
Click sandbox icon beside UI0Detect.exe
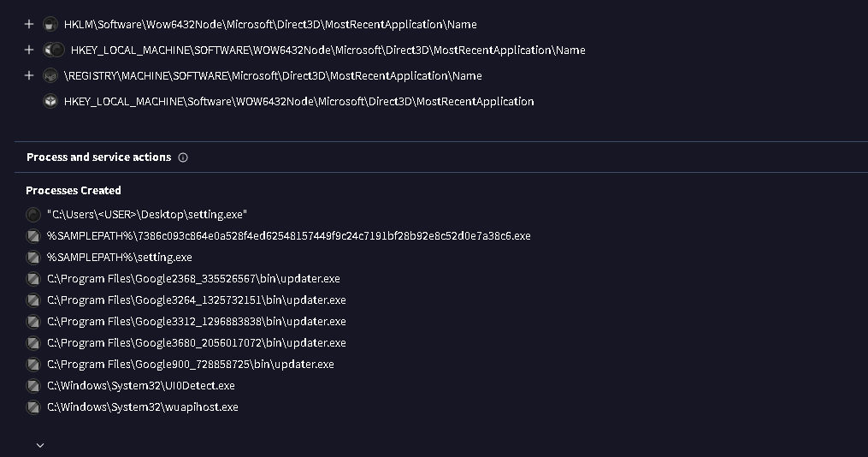click(33, 385)
